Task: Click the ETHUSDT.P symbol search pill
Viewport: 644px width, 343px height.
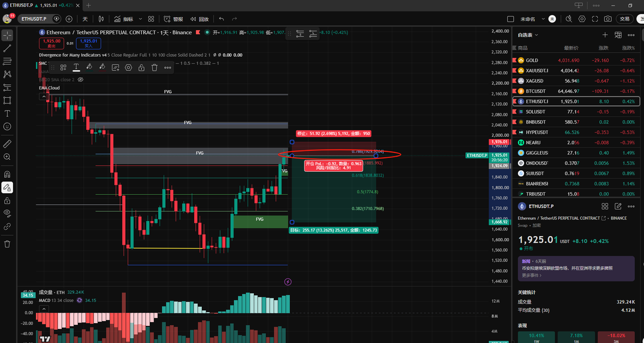Action: [40, 19]
